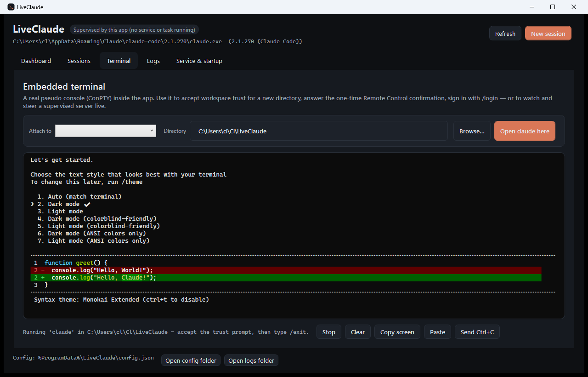The width and height of the screenshot is (588, 377).
Task: Start a New session
Action: click(548, 34)
